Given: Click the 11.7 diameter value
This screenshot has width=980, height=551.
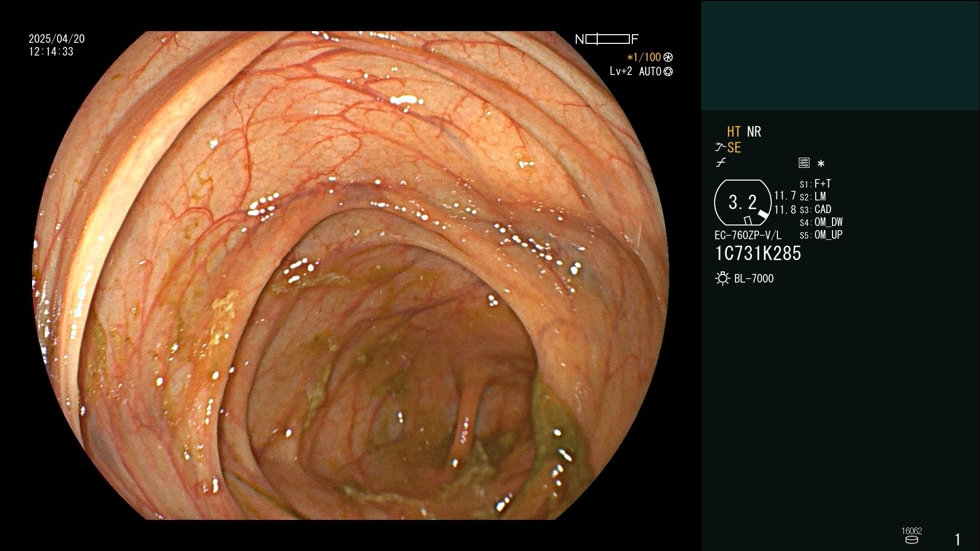Looking at the screenshot, I should click(785, 195).
